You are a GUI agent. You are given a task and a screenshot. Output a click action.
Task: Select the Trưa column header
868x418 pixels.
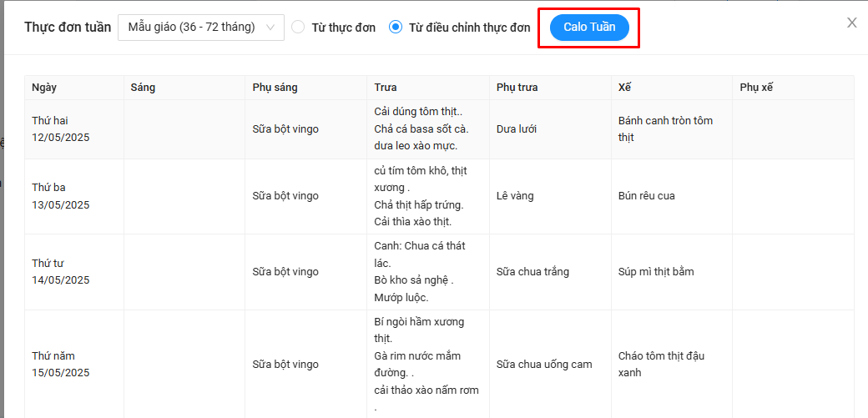click(386, 88)
